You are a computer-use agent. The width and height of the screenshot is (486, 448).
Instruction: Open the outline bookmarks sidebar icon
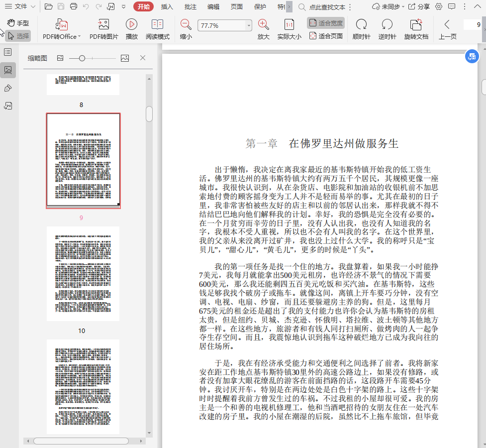pos(8,52)
